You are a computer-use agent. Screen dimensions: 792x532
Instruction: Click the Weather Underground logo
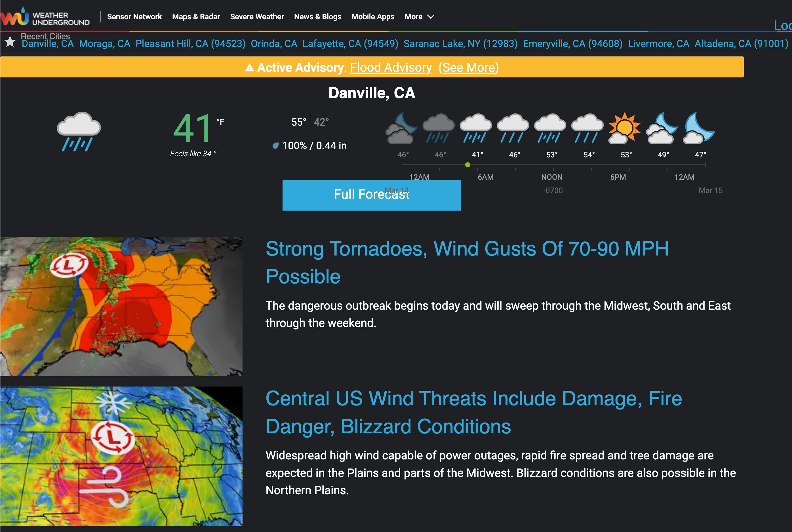click(x=45, y=17)
